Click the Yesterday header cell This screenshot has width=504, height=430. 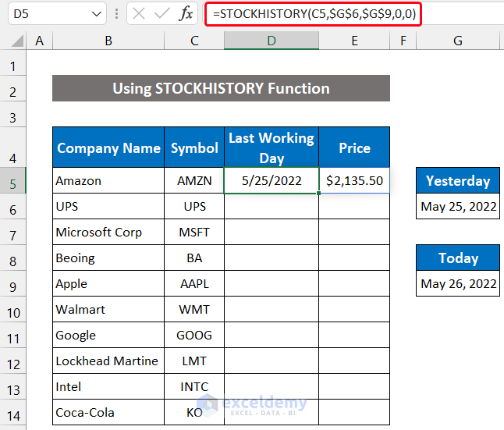pos(458,181)
